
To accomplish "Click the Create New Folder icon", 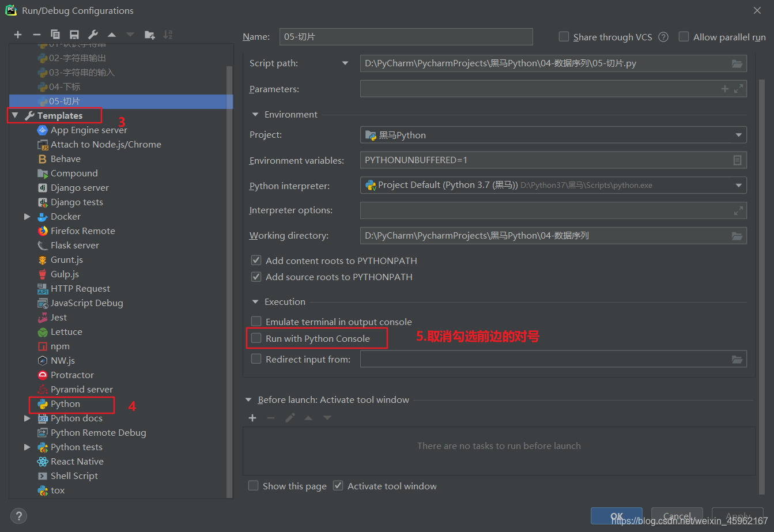I will (x=149, y=35).
